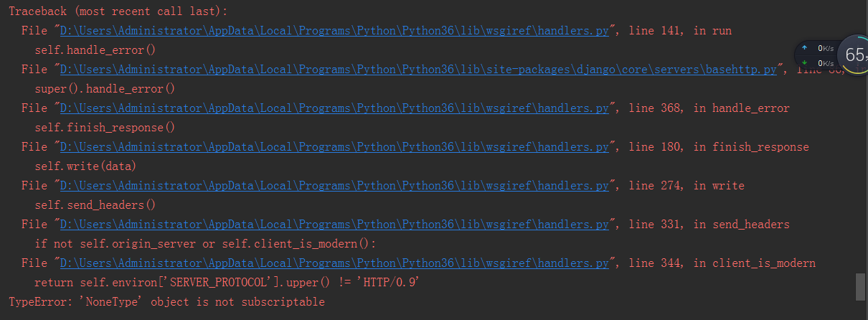Screen dimensions: 868x320
Task: Click the TypeError 'NoneType' error message line
Action: pos(166,302)
